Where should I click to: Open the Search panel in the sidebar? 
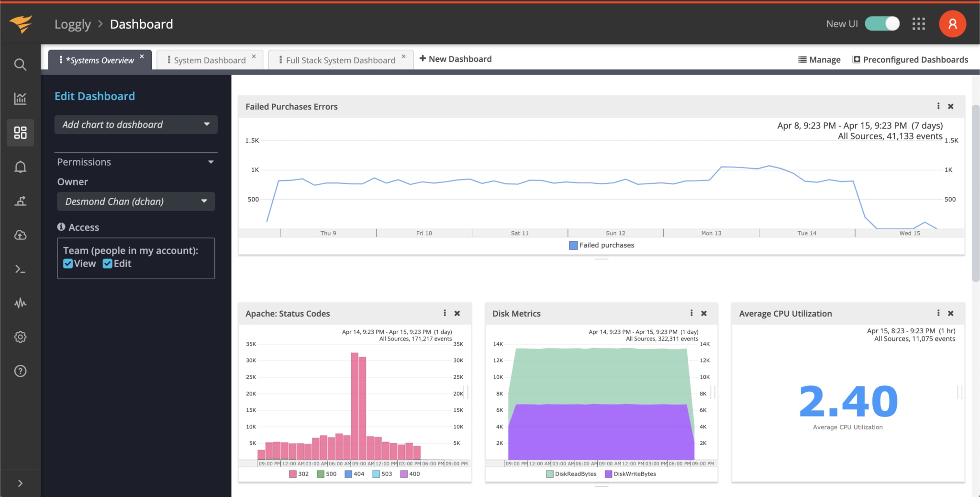coord(20,64)
